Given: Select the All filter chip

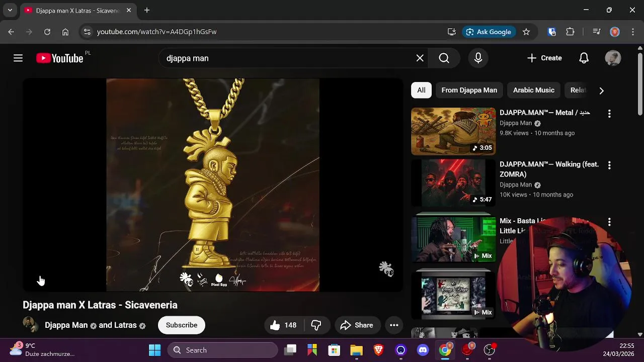Looking at the screenshot, I should (x=421, y=90).
